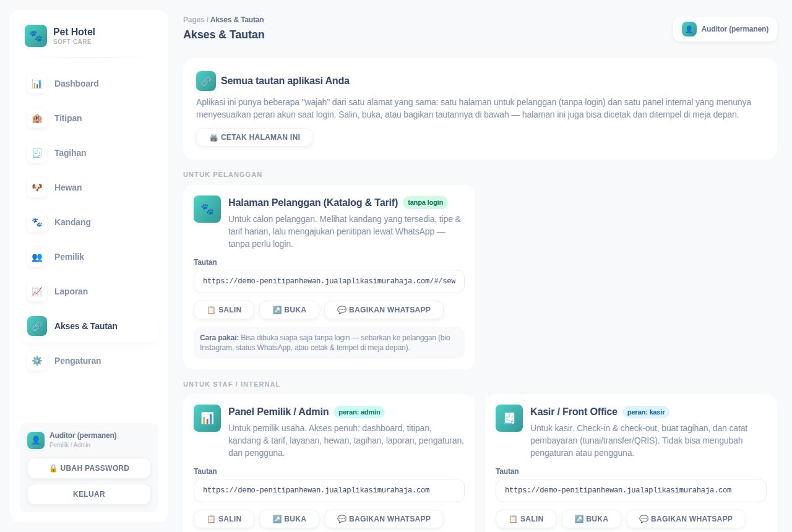Click Salin on Kasir / Front Office card
The image size is (792, 532).
526,519
